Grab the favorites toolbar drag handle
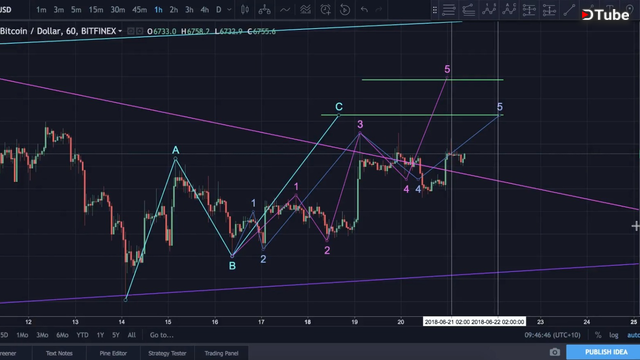The height and width of the screenshot is (360, 640). pyautogui.click(x=435, y=10)
